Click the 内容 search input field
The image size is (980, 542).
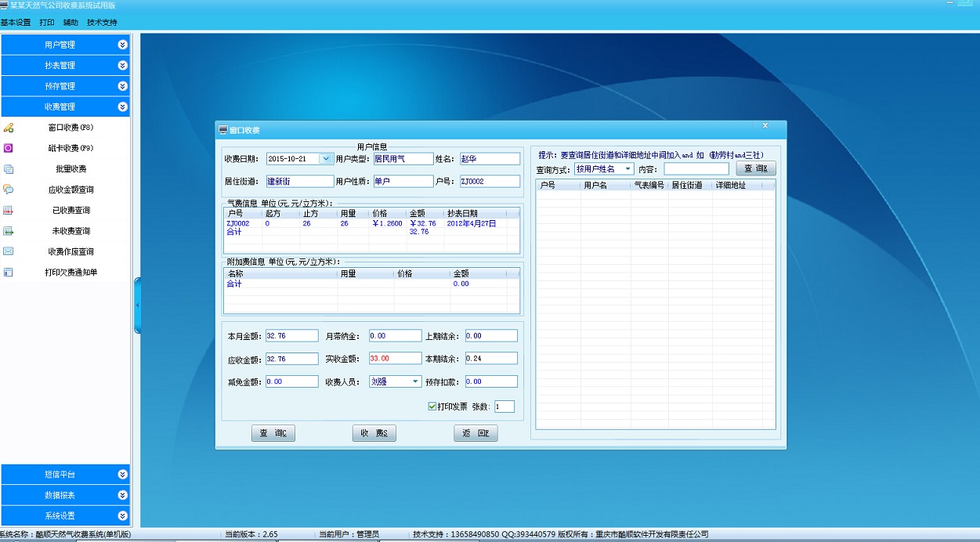tap(696, 168)
